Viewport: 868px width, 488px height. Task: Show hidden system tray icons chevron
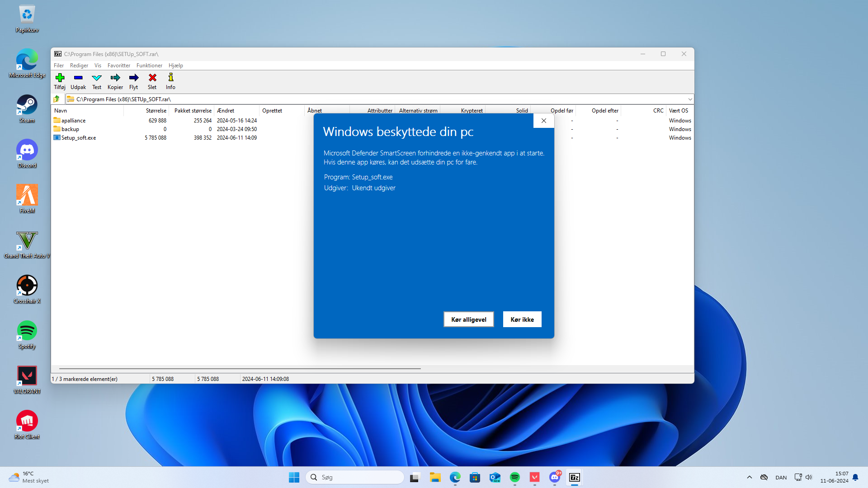750,477
